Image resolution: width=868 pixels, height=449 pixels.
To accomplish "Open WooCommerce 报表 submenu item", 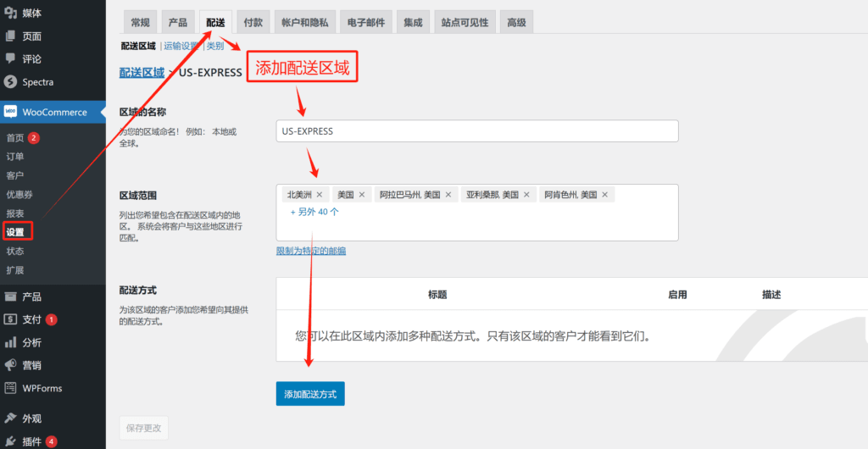I will click(x=15, y=213).
